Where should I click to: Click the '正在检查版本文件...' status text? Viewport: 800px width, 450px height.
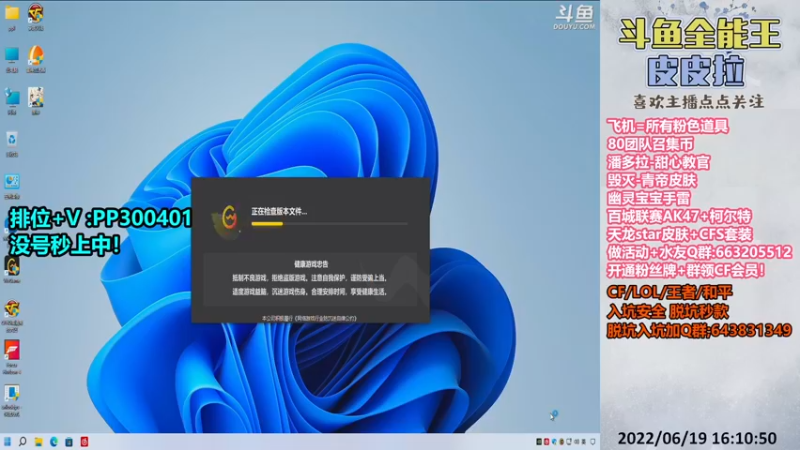(279, 212)
